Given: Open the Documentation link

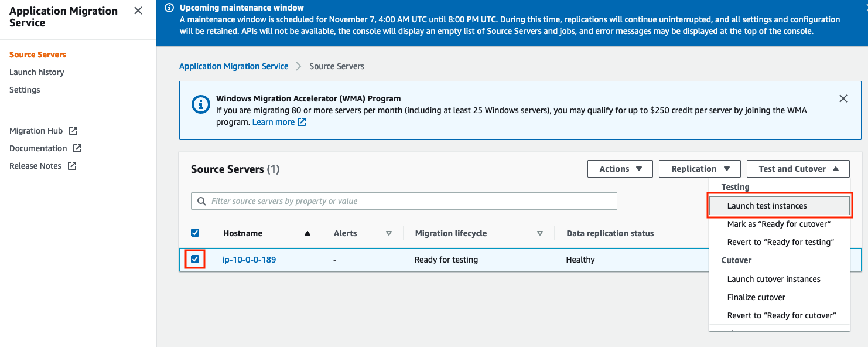Looking at the screenshot, I should click(38, 148).
